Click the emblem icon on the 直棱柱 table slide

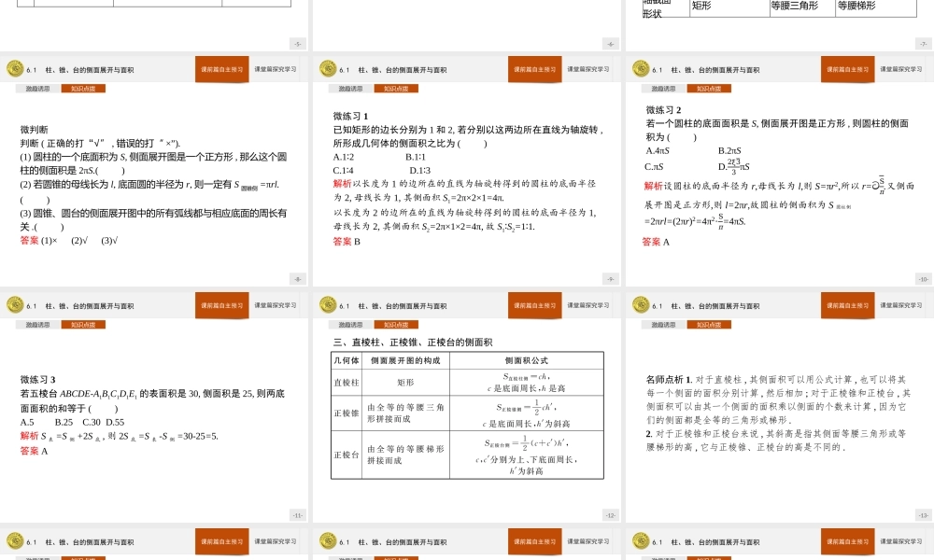(x=329, y=304)
